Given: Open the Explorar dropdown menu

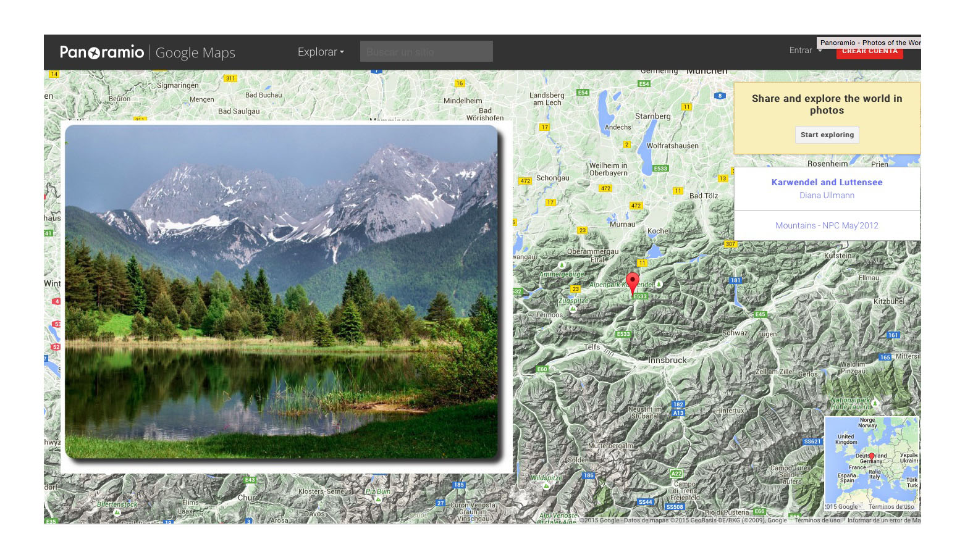Looking at the screenshot, I should [x=321, y=52].
